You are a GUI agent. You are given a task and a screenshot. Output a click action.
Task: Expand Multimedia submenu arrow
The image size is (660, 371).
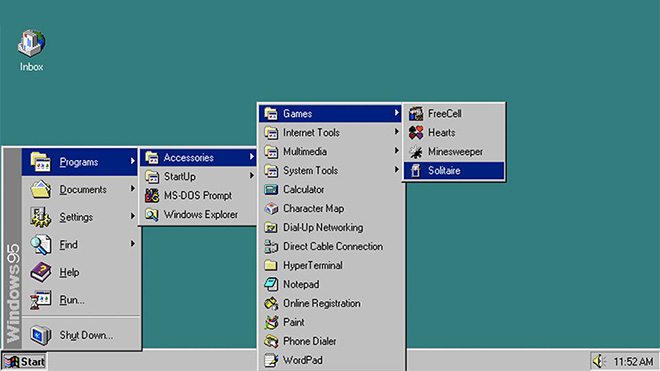(396, 150)
